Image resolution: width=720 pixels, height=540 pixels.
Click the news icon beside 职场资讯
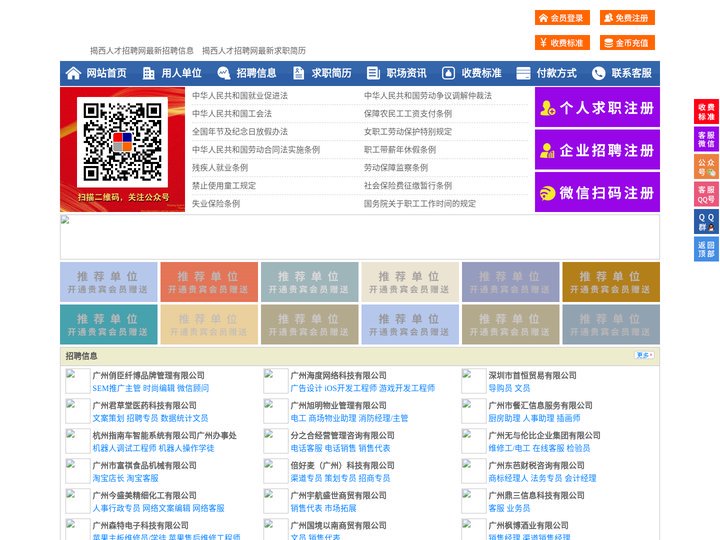click(373, 73)
